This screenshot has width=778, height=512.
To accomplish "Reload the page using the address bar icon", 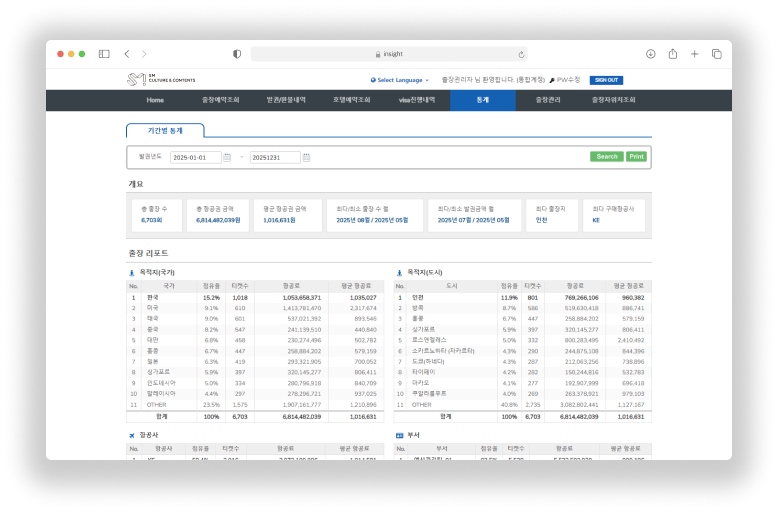I will pos(521,54).
